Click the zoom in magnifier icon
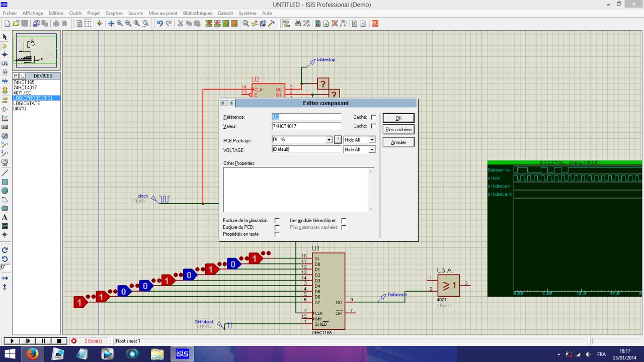The image size is (644, 362). click(x=120, y=23)
